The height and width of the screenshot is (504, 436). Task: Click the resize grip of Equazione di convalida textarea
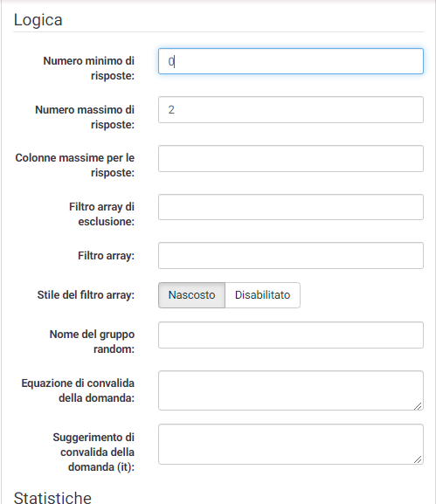coord(418,406)
